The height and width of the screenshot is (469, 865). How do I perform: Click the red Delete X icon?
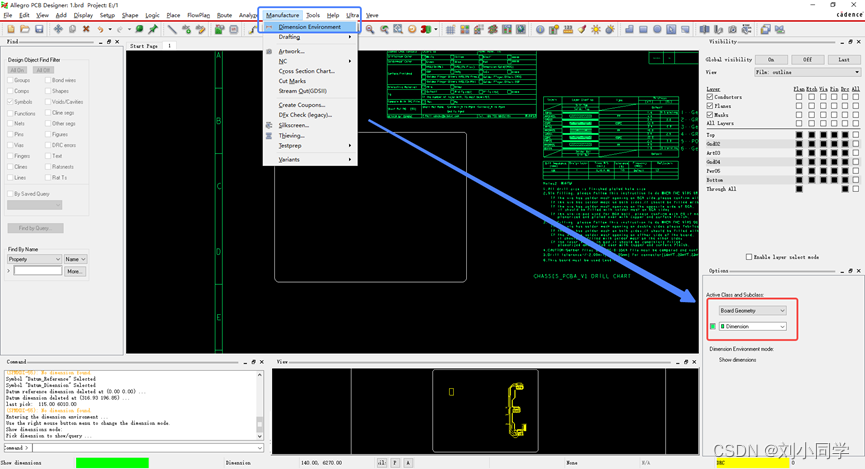[86, 29]
